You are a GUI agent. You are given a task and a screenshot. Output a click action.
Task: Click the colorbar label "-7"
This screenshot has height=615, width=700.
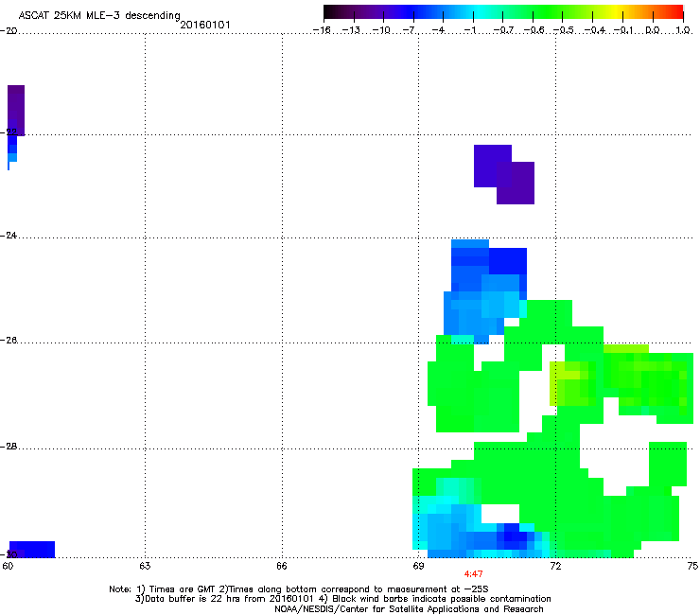411,30
